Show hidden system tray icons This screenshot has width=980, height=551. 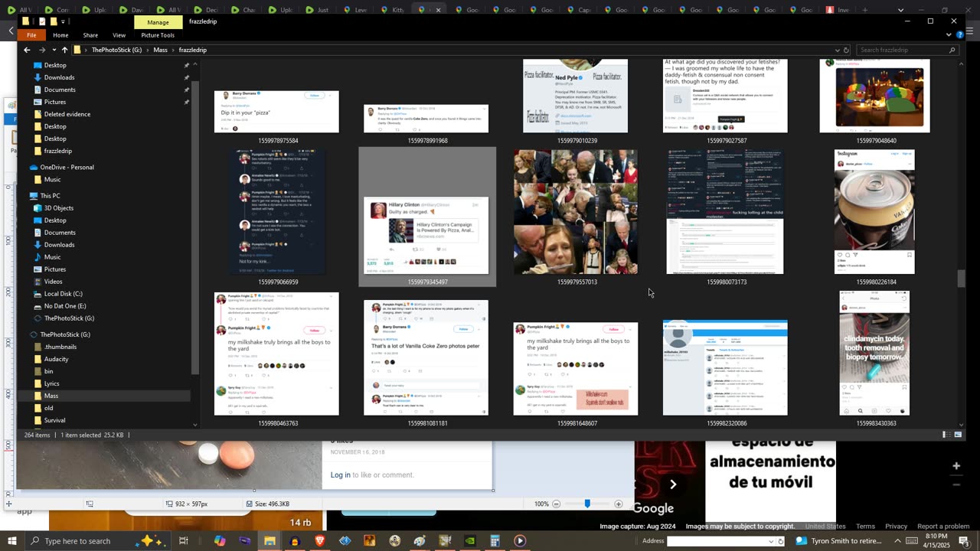[898, 541]
